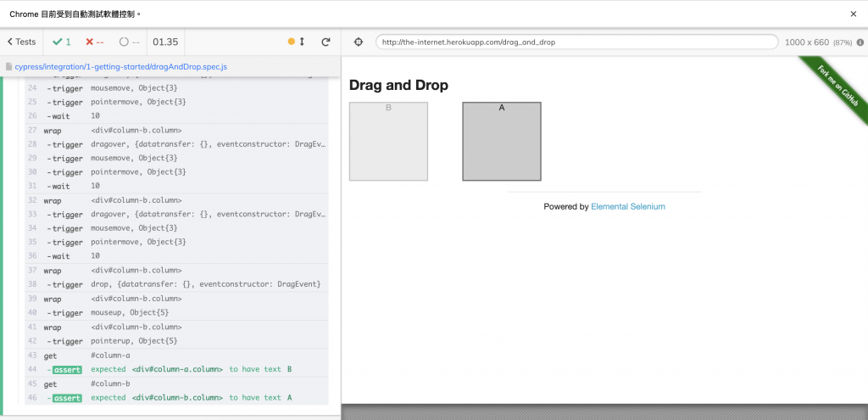Open the Elemental Selenium link
Image resolution: width=868 pixels, height=420 pixels.
(x=628, y=207)
